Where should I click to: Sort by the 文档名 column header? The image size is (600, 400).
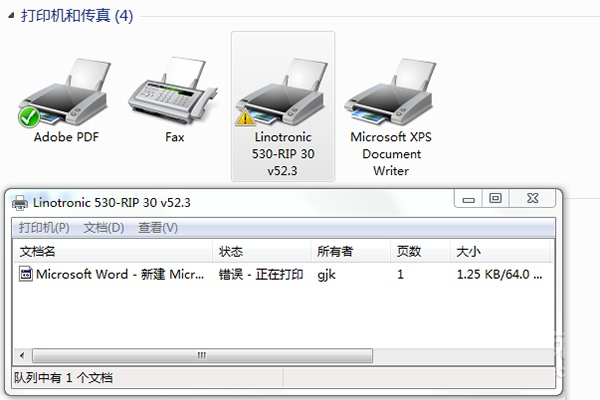click(x=113, y=251)
